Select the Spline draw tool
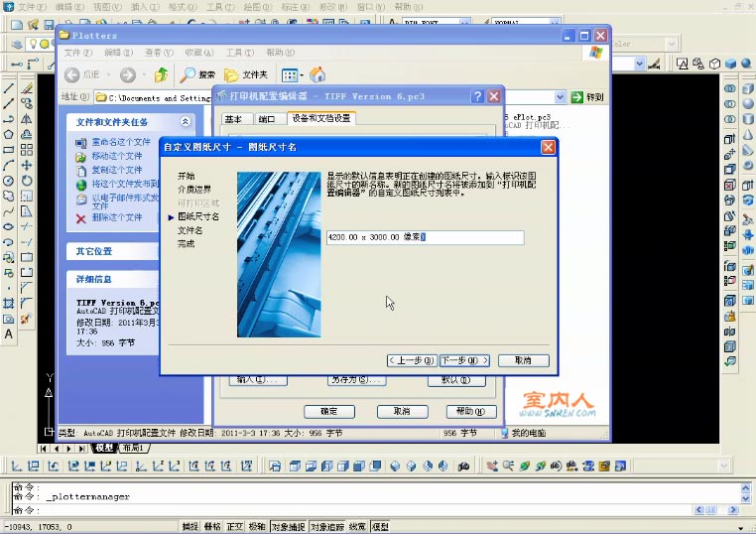756x534 pixels. click(9, 211)
